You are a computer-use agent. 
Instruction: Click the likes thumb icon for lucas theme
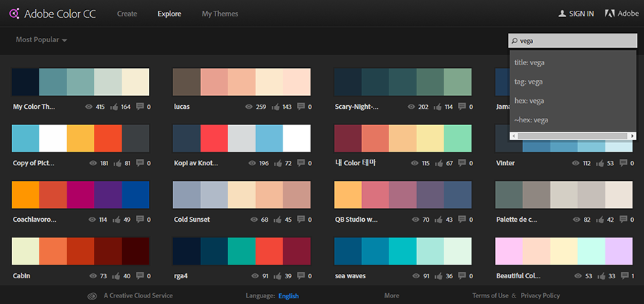[x=276, y=107]
